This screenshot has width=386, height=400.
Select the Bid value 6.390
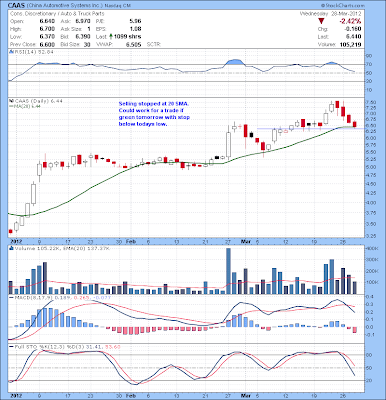coord(83,37)
